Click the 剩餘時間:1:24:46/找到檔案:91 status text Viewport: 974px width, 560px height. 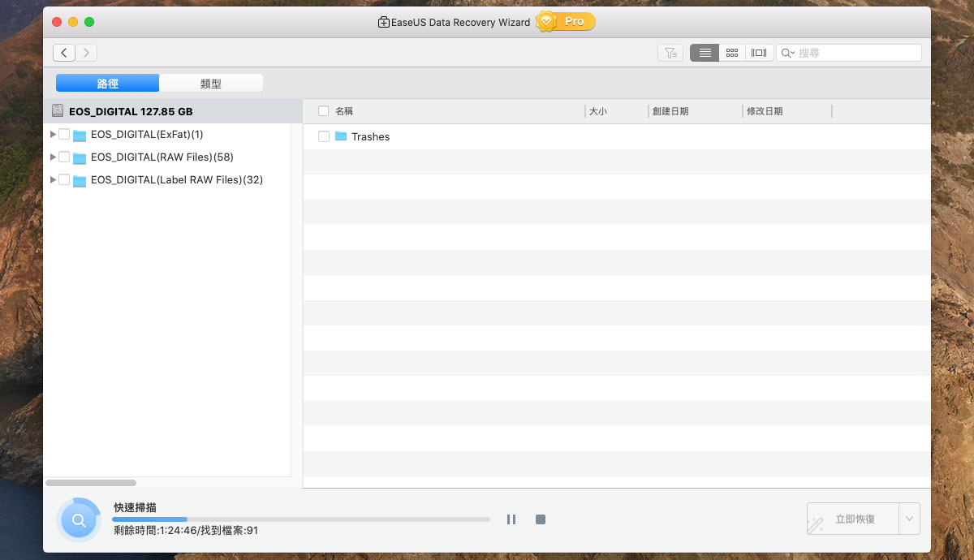pyautogui.click(x=186, y=530)
